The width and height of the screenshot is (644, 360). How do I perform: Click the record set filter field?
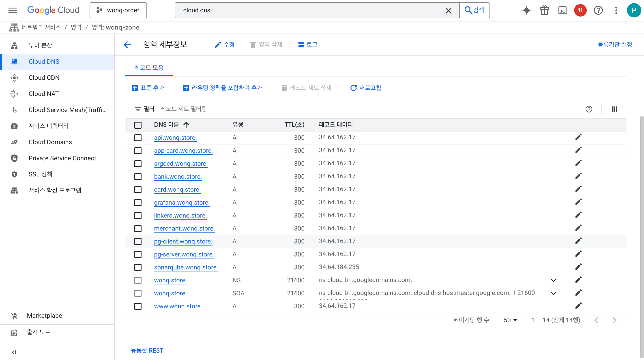[x=184, y=109]
